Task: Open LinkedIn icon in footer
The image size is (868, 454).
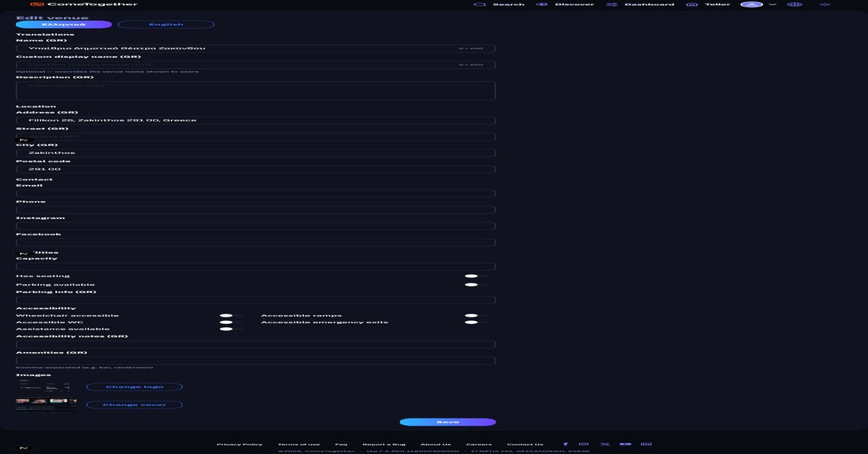Action: click(647, 444)
